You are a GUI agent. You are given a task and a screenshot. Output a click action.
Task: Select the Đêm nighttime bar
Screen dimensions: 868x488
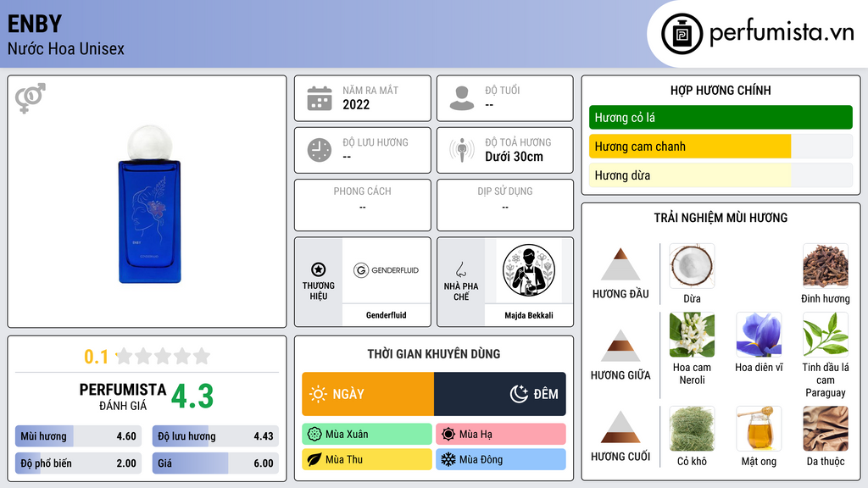pos(500,394)
